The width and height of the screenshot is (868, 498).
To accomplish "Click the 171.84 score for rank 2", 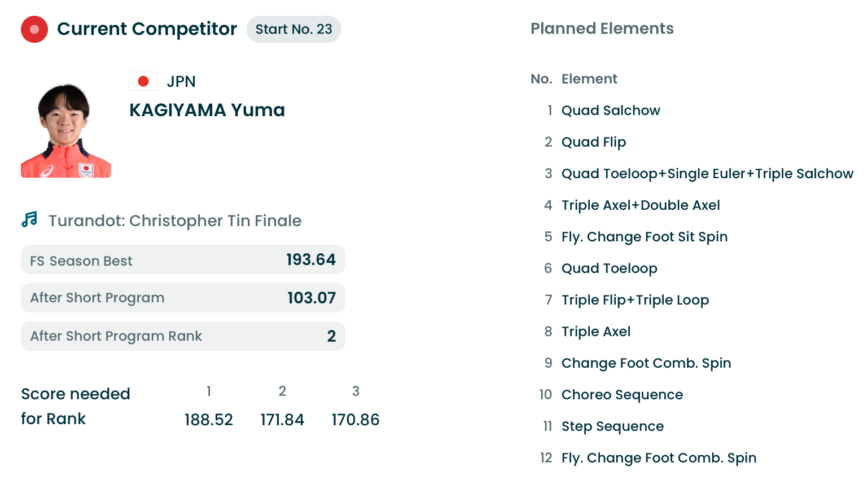I will [x=282, y=420].
